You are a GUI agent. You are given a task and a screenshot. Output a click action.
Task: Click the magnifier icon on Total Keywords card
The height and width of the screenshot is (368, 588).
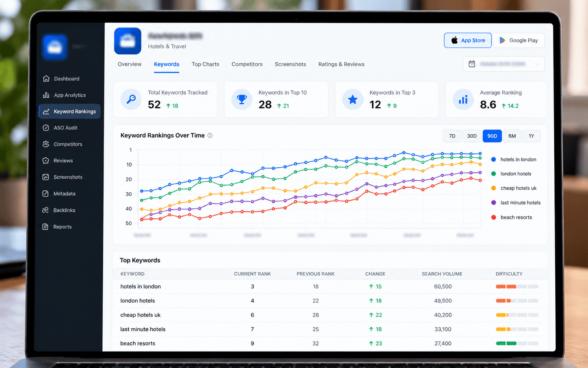131,99
